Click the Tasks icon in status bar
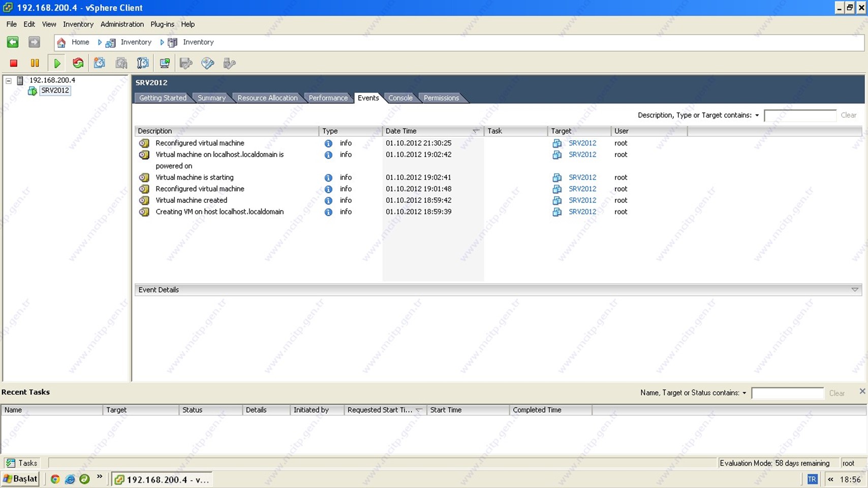The width and height of the screenshot is (868, 488). pyautogui.click(x=10, y=463)
